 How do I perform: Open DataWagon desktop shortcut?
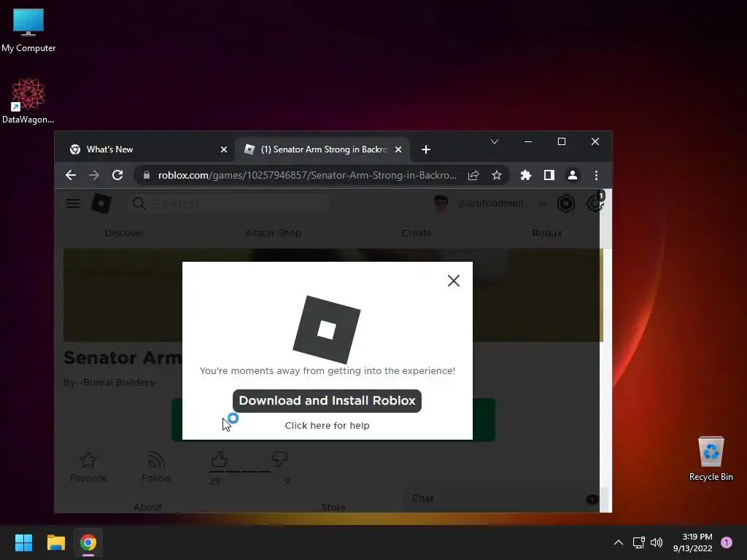[x=28, y=101]
